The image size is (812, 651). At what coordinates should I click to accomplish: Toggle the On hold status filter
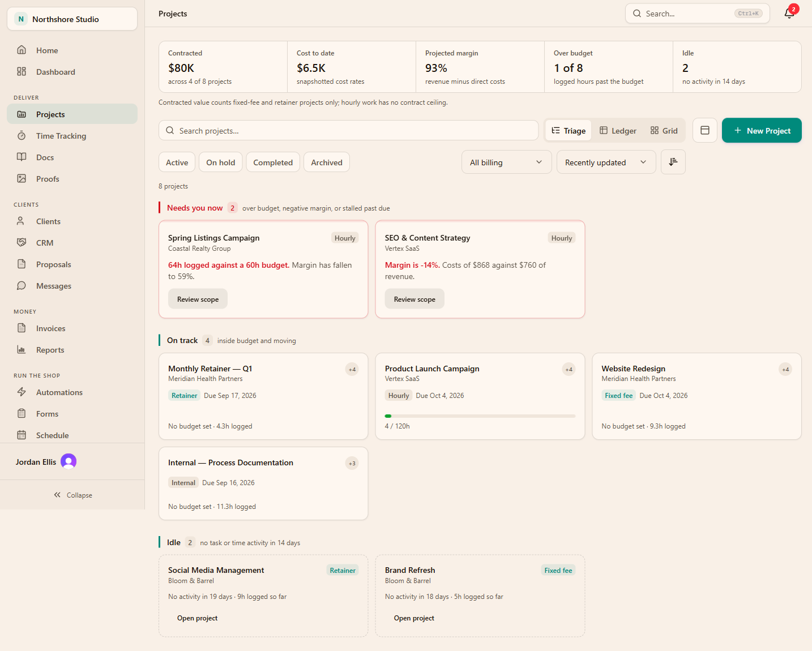(221, 162)
